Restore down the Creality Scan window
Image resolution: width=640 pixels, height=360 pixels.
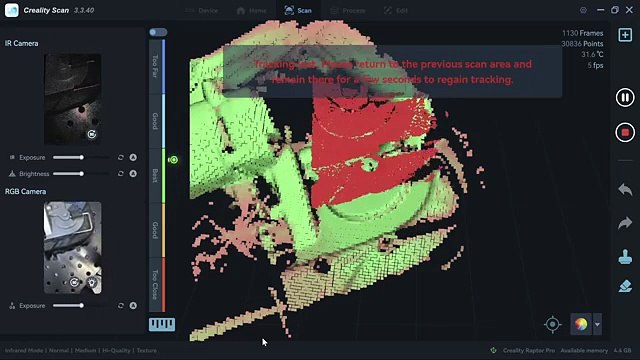[x=615, y=10]
